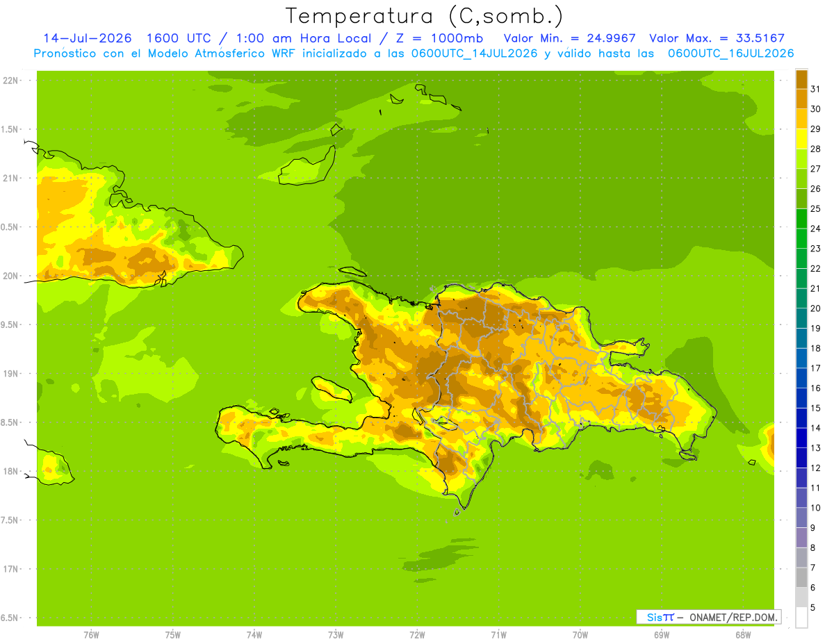
Task: Click the '12' value on color legend
Action: coord(816,468)
